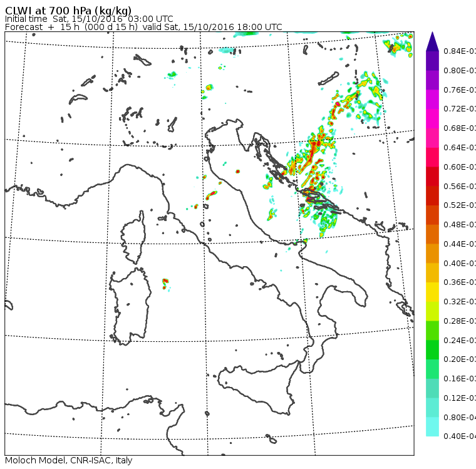Select the teal 0.12E-03 color band
Screen dimensions: 476x469
(x=432, y=388)
